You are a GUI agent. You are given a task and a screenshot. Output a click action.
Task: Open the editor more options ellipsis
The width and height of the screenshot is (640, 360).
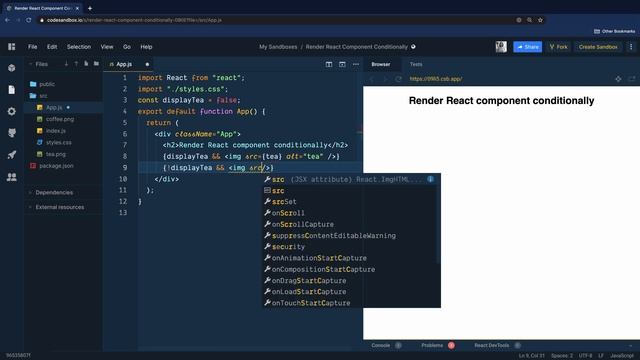356,64
